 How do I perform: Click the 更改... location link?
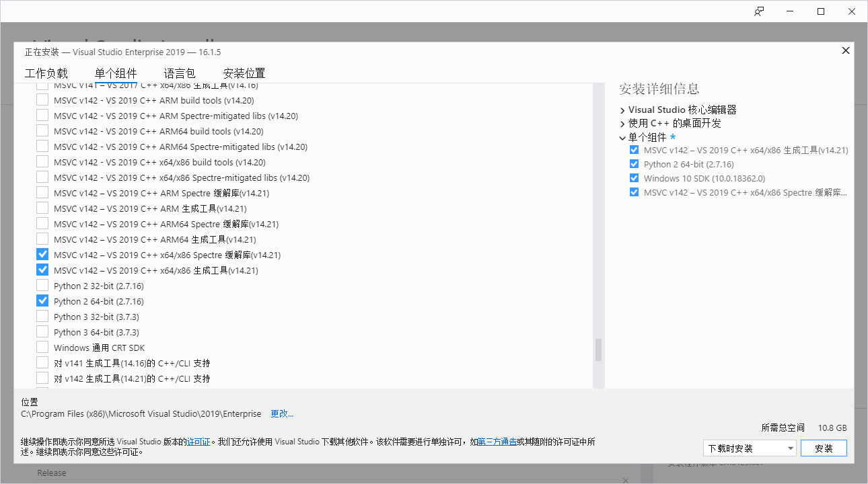[x=282, y=413]
